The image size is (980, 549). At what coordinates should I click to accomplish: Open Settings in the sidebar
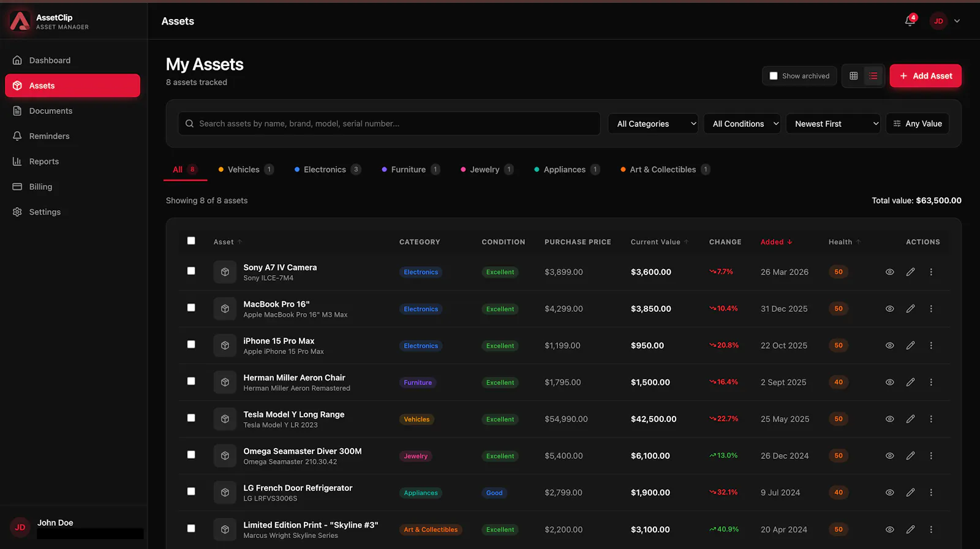pos(72,212)
